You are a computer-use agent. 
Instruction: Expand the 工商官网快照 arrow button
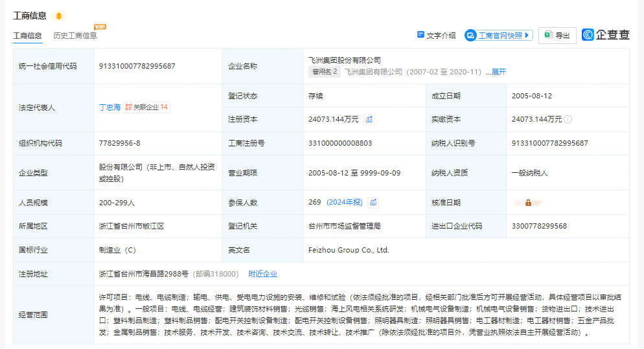tap(527, 35)
